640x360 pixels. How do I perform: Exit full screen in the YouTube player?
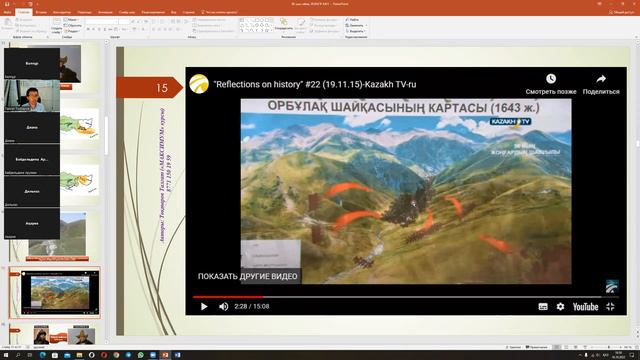coord(610,307)
